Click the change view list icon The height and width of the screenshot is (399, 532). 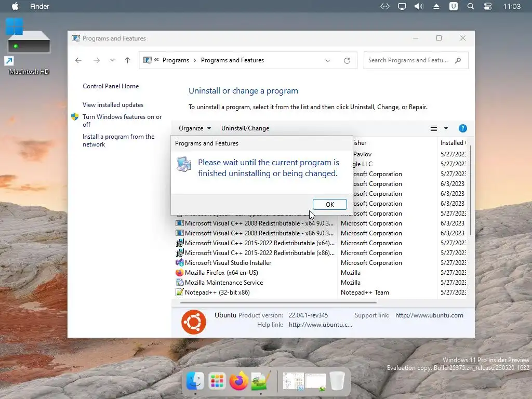click(434, 128)
